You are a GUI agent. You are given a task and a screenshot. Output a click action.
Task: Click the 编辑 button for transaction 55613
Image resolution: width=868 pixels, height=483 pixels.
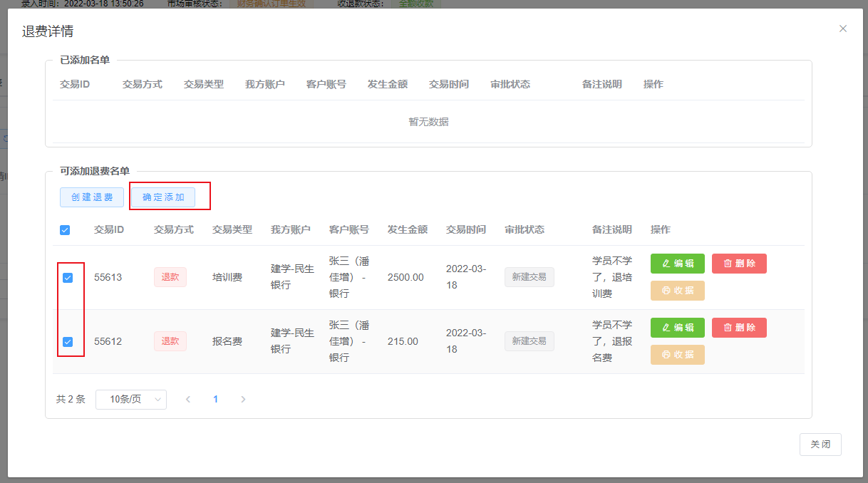(x=677, y=264)
